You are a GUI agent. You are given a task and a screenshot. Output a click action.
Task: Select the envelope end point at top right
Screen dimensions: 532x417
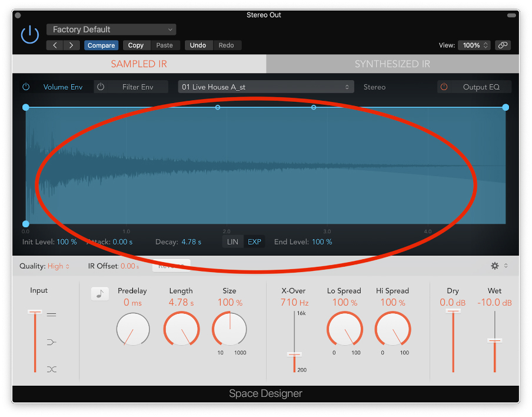click(506, 107)
